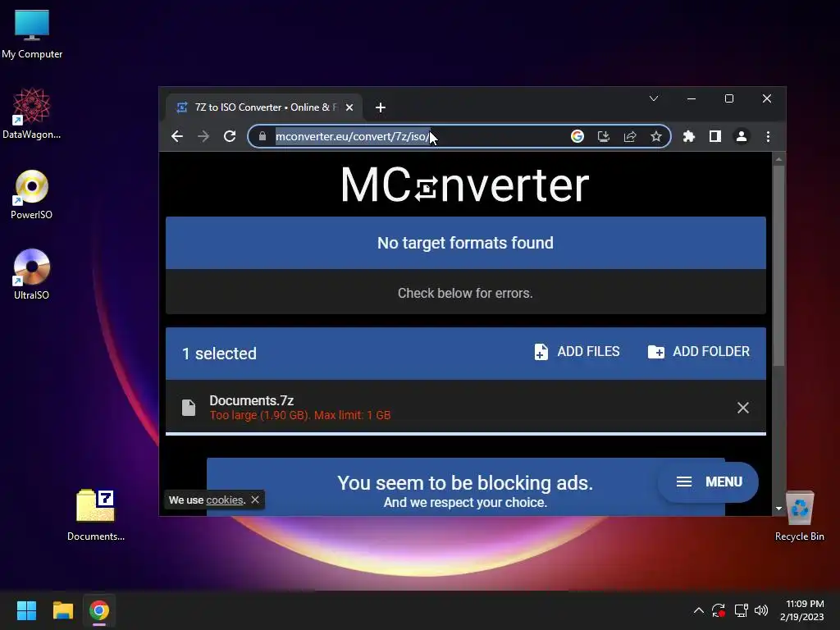
Task: Reload the MConverter page
Action: (230, 136)
